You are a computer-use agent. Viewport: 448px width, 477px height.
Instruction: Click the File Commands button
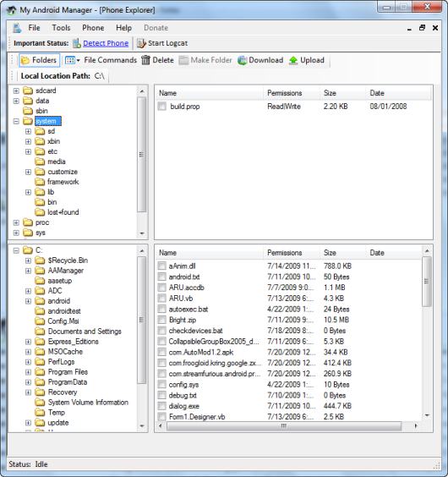(x=111, y=60)
